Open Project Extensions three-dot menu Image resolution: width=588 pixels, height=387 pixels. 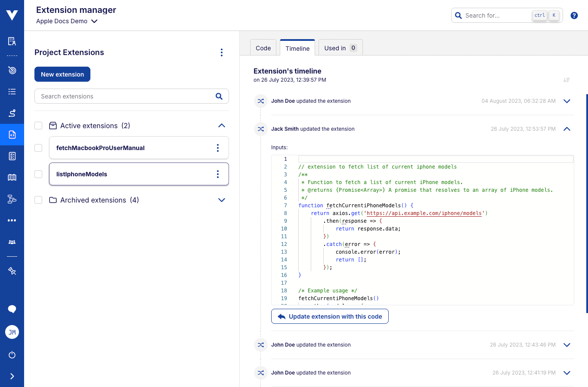[x=222, y=52]
